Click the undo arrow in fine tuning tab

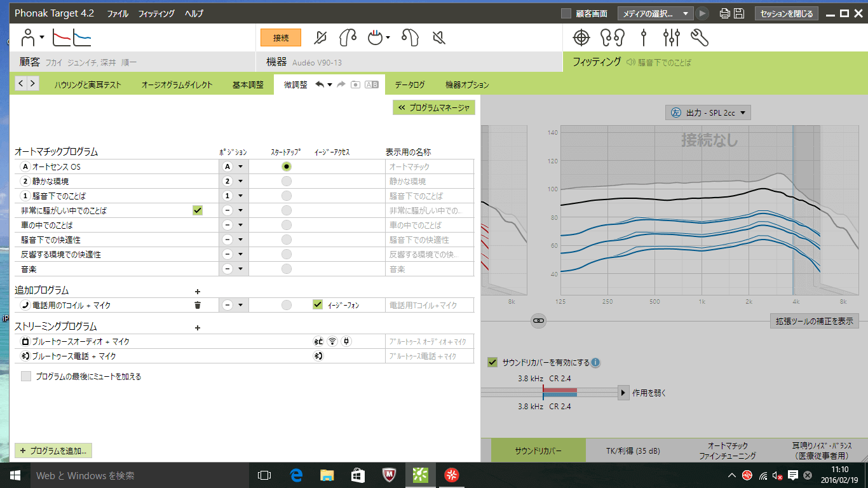tap(320, 85)
